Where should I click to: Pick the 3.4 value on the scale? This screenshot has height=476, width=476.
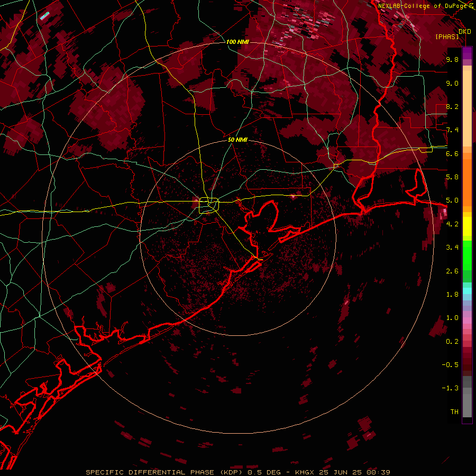452,247
